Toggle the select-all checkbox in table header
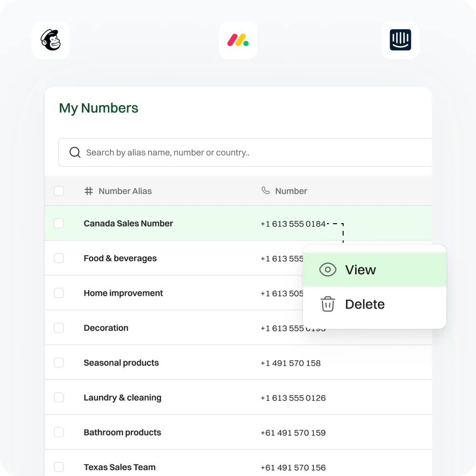This screenshot has height=476, width=476. [x=59, y=191]
